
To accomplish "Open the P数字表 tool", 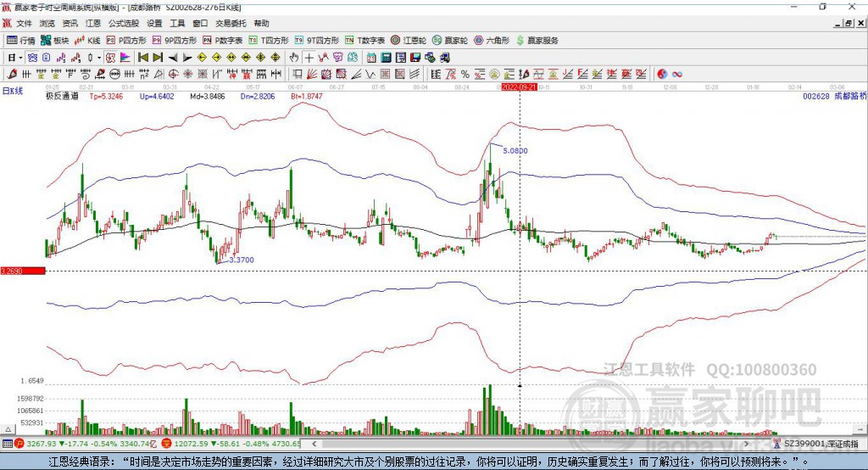I will point(223,41).
